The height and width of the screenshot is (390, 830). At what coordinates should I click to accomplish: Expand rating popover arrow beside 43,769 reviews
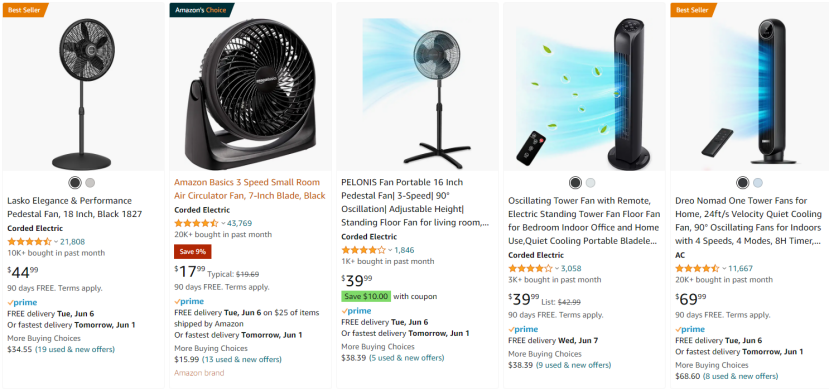click(223, 223)
